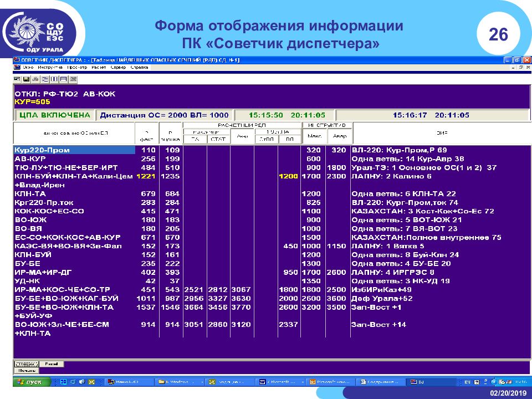Image resolution: width=532 pixels, height=399 pixels.
Task: Click the text Зап-Вост +14
Action: 378,325
